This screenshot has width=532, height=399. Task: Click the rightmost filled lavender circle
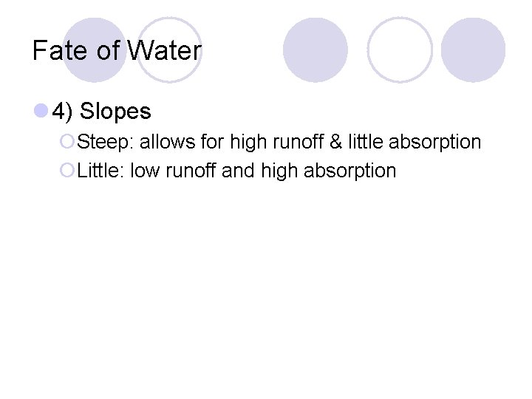point(473,50)
